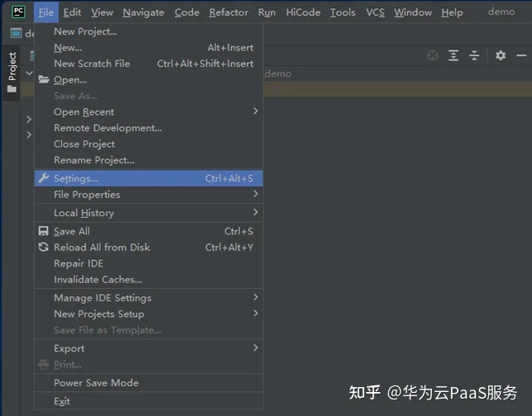The height and width of the screenshot is (416, 532).
Task: Open the Code menu
Action: point(187,12)
